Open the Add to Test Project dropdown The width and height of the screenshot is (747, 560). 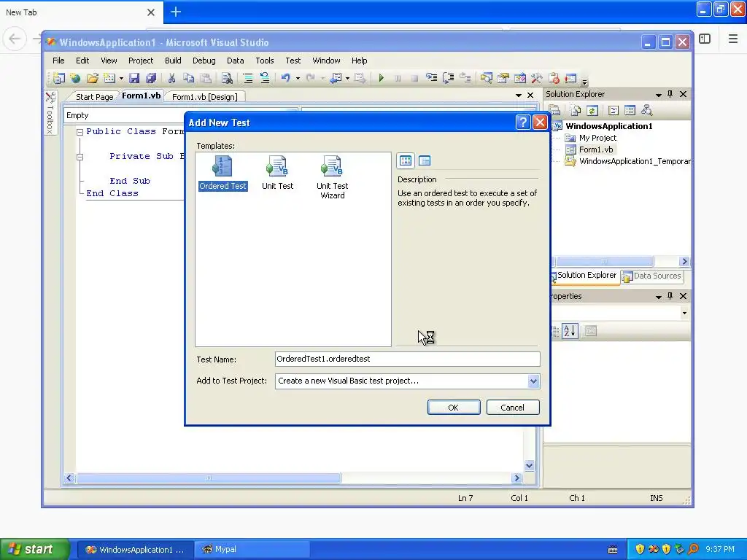pyautogui.click(x=533, y=381)
